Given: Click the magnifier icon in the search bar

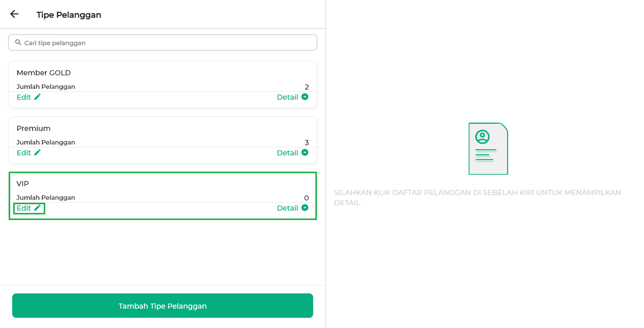Looking at the screenshot, I should pyautogui.click(x=18, y=42).
